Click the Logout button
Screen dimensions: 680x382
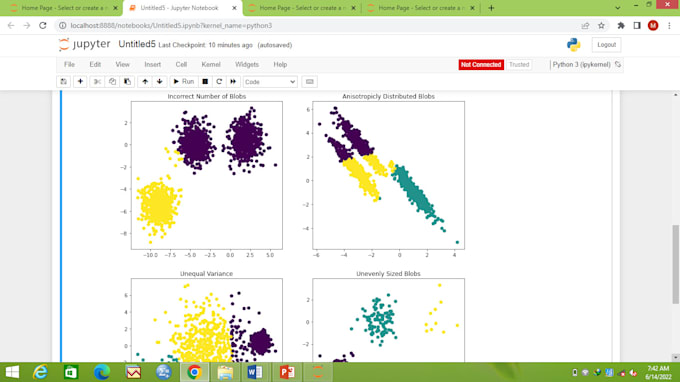coord(606,45)
